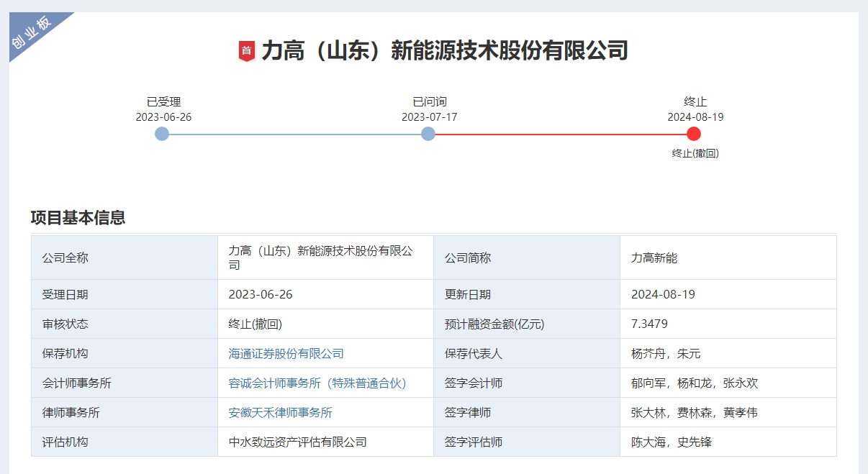The image size is (868, 474).
Task: Click the 审核状态 label cell
Action: (125, 324)
